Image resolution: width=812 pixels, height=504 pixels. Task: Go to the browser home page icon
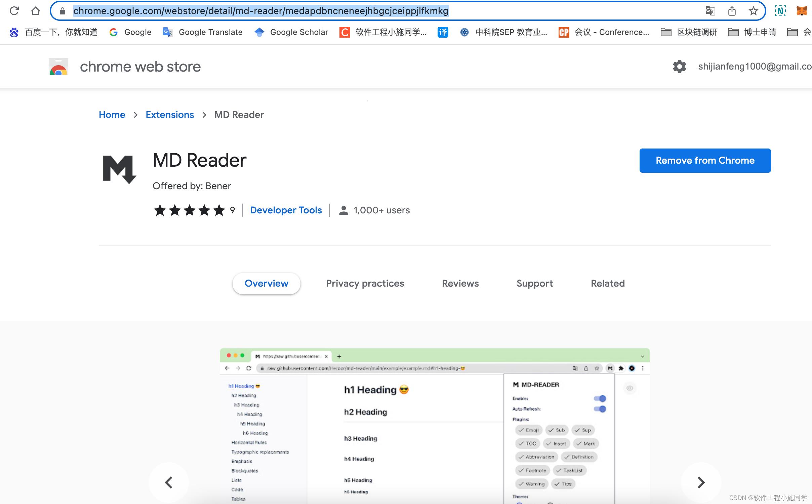click(36, 11)
